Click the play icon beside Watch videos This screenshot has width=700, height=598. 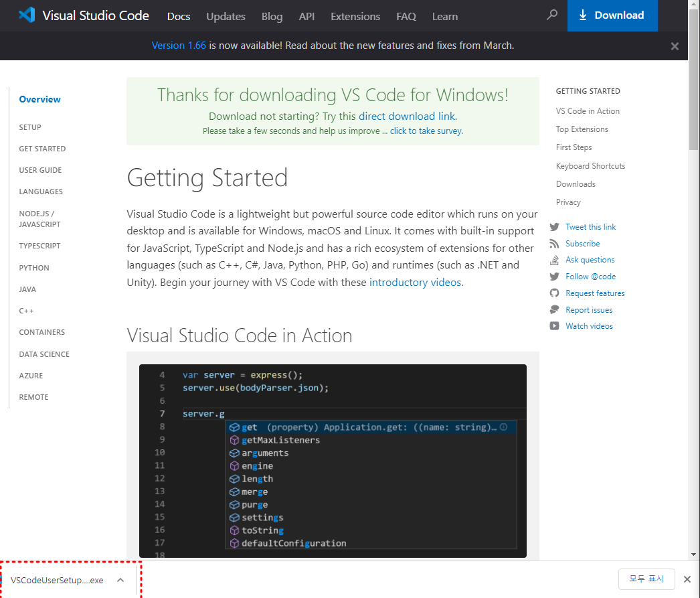(x=555, y=326)
